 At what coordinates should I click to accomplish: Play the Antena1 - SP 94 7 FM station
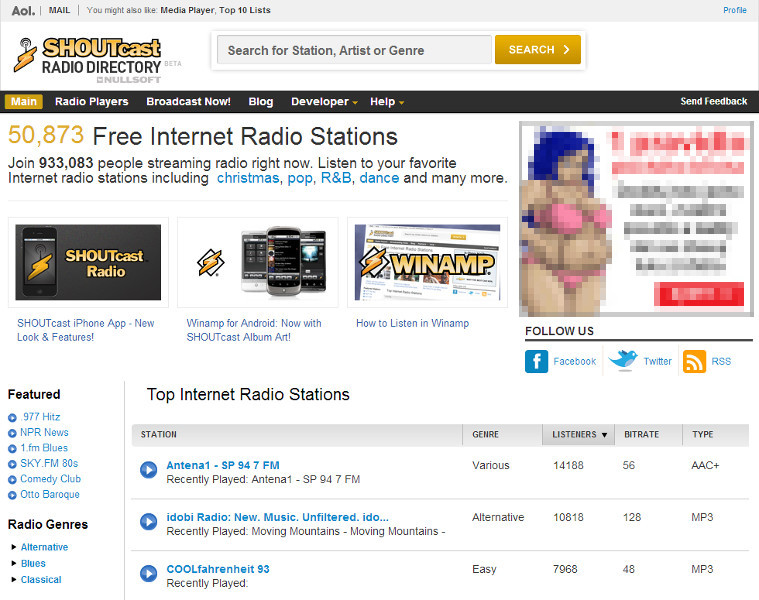(x=149, y=470)
